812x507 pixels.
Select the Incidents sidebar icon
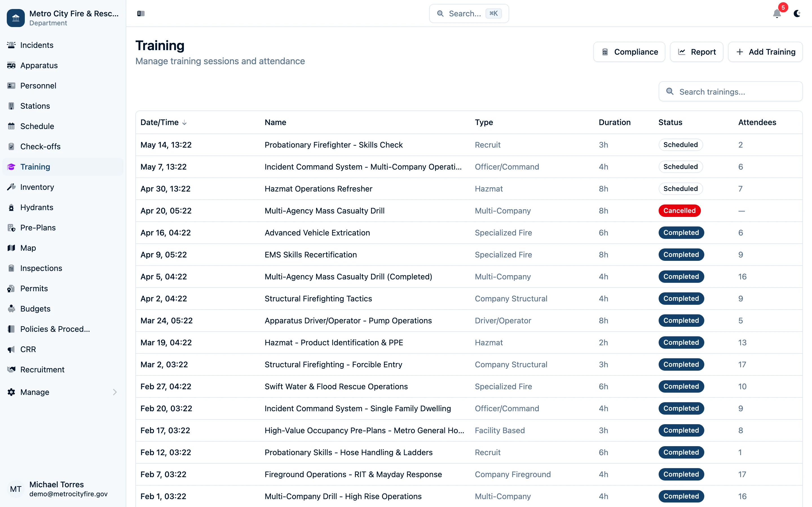click(11, 45)
